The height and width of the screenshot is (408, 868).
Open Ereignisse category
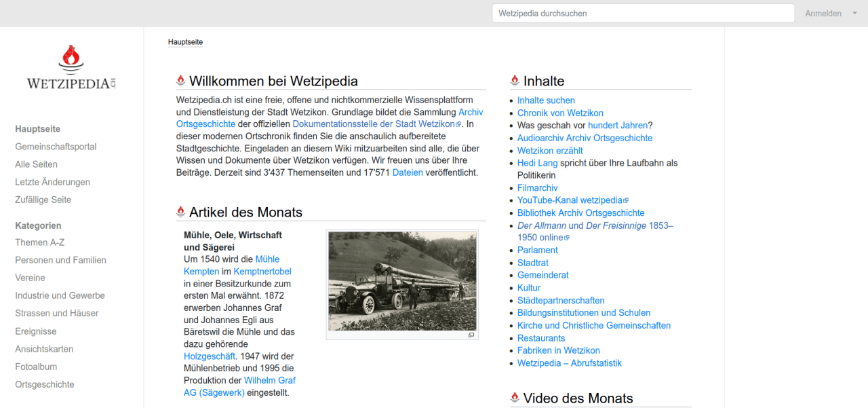(x=36, y=331)
